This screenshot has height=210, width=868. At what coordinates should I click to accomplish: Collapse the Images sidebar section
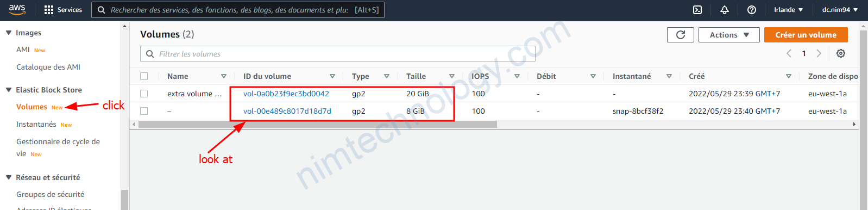[x=9, y=33]
